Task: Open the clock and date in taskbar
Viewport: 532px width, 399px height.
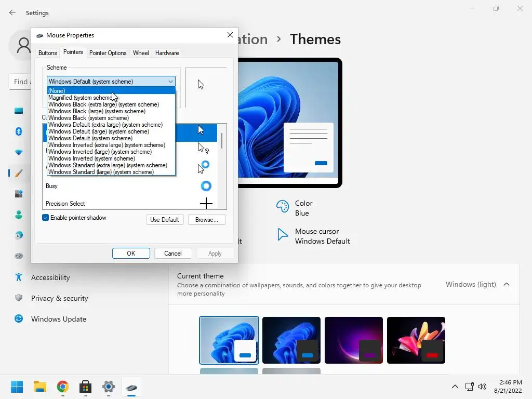Action: point(508,387)
